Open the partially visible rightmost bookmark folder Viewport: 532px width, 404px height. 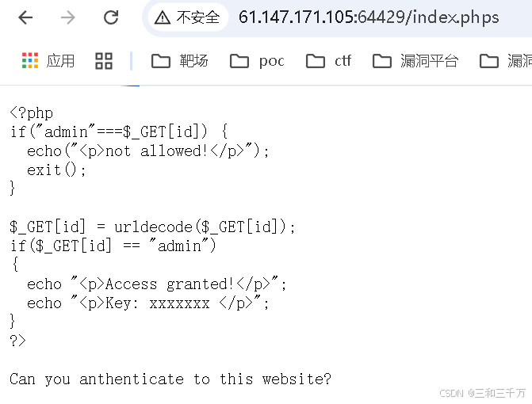506,61
